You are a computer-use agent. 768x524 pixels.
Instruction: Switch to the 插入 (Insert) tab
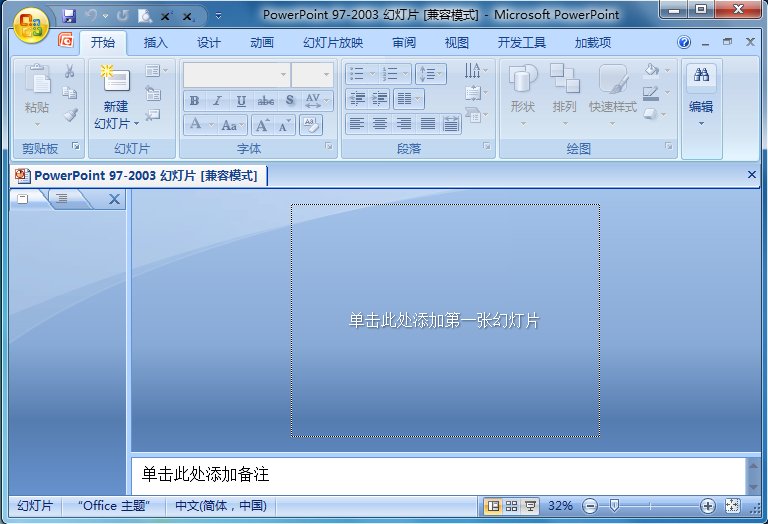click(x=156, y=43)
